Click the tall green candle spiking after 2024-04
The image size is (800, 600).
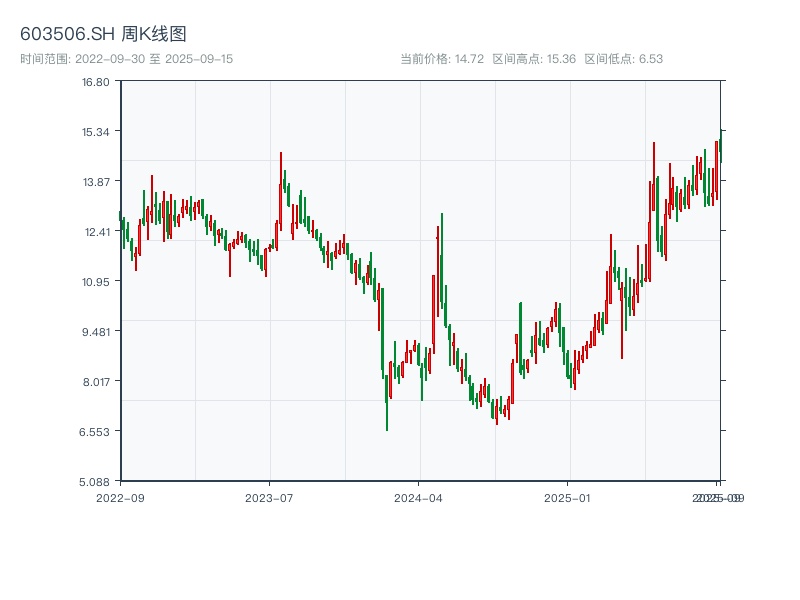point(442,260)
